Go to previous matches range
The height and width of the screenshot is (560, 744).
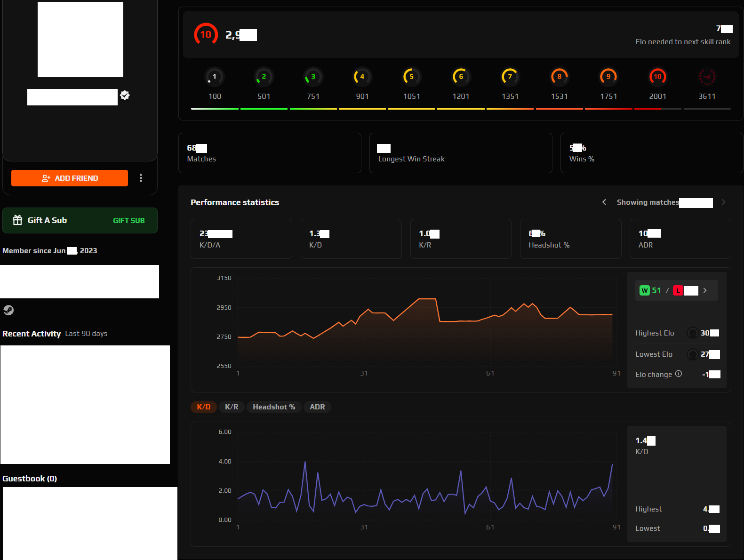[604, 202]
